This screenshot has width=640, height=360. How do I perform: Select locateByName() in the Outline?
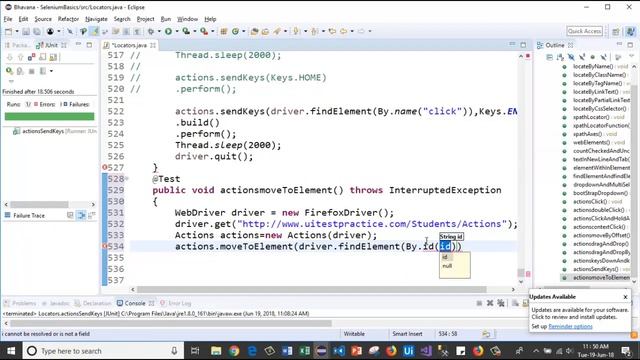[x=593, y=66]
